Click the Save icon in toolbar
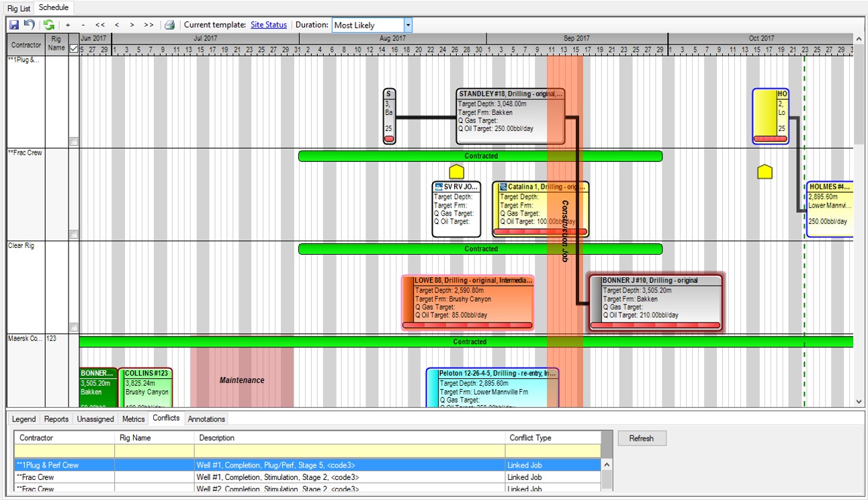The image size is (868, 500). pyautogui.click(x=13, y=25)
